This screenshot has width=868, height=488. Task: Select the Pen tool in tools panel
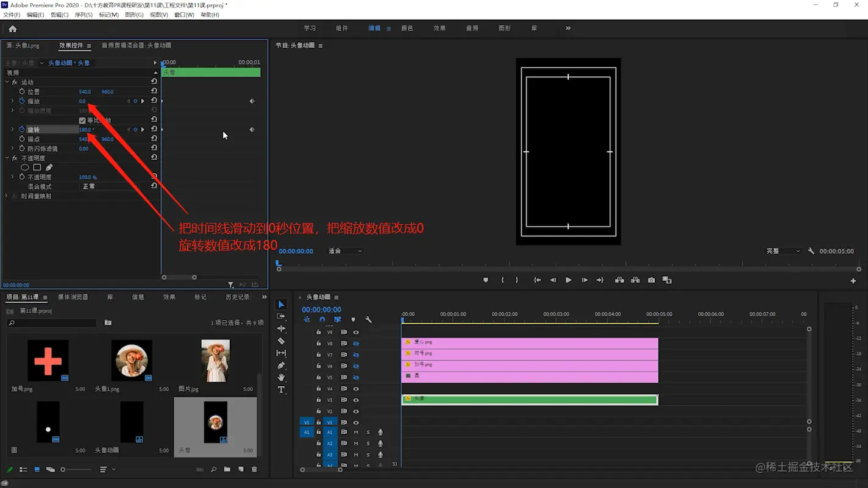pos(281,365)
